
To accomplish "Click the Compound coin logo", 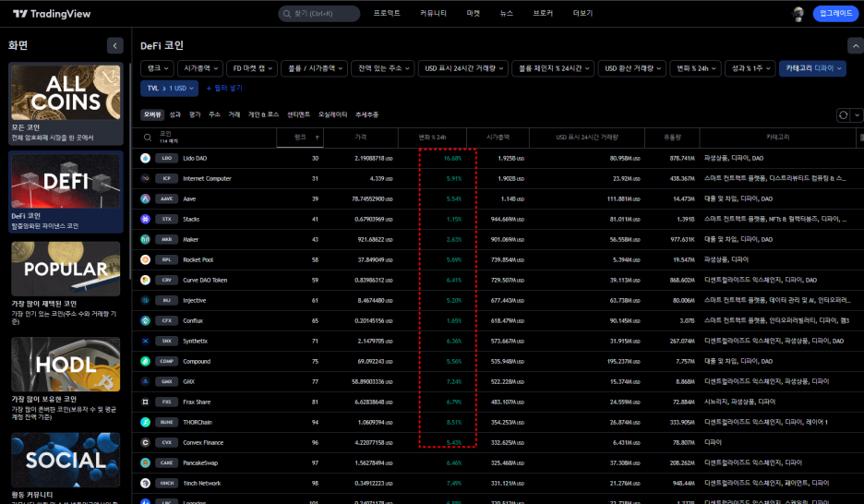I will click(146, 361).
